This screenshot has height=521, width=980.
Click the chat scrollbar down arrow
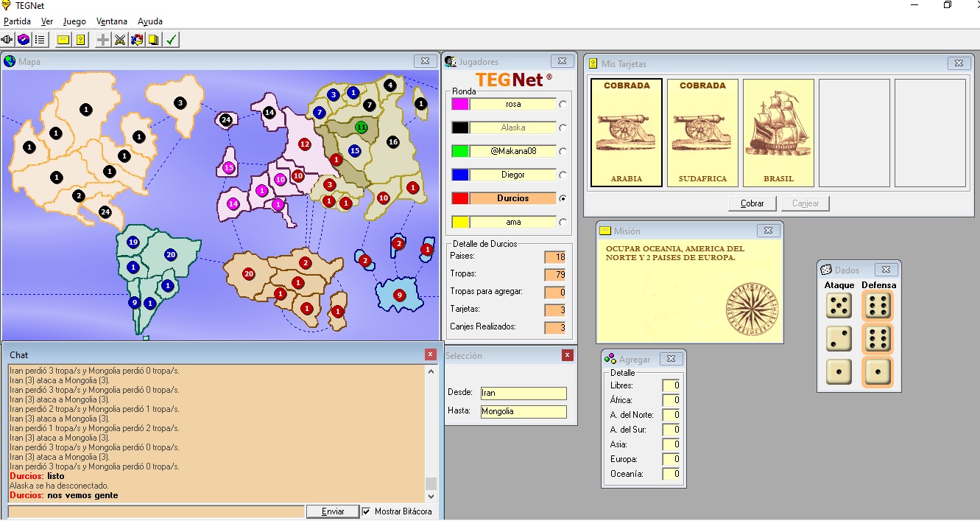tap(431, 496)
